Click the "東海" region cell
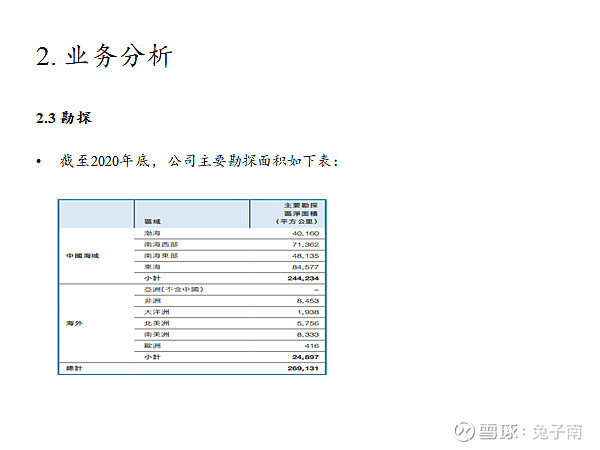 (x=152, y=267)
